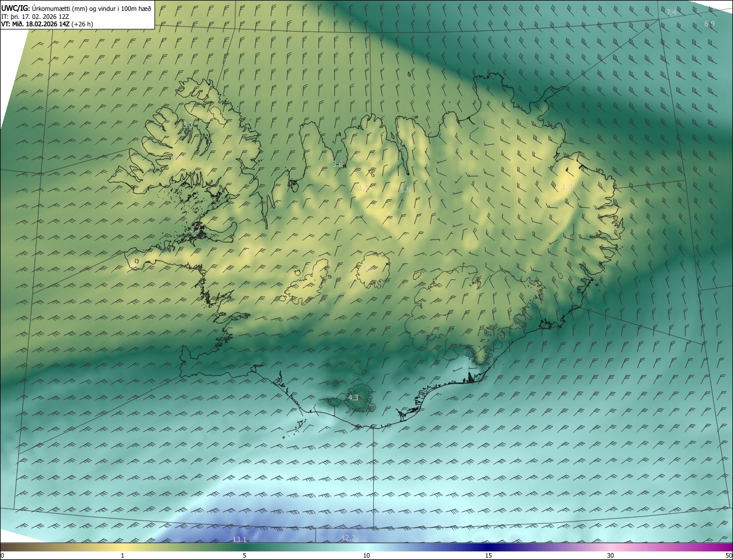Image resolution: width=733 pixels, height=560 pixels.
Task: Click the 50 tick on the colour scale
Action: point(728,555)
